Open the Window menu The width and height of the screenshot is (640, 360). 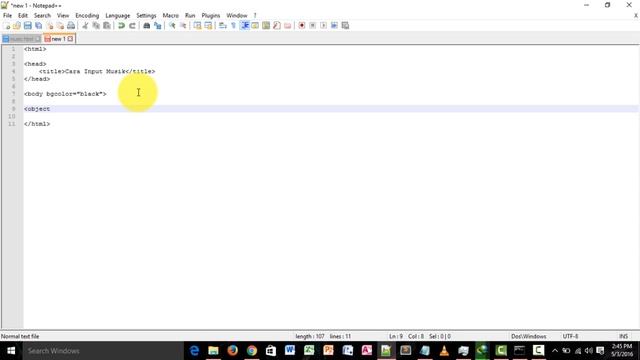(x=237, y=16)
